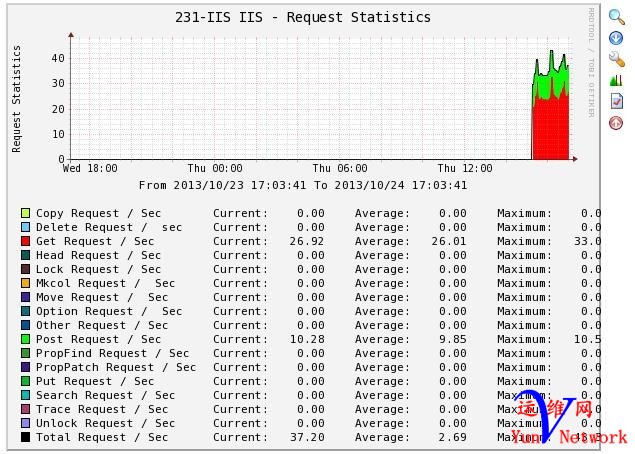Click the Put Request color swatch
This screenshot has width=635, height=454.
point(26,381)
